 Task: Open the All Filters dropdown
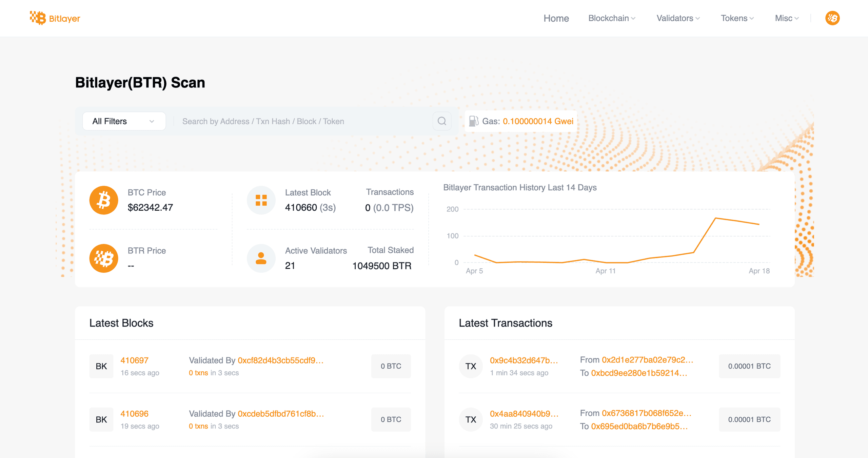coord(124,121)
